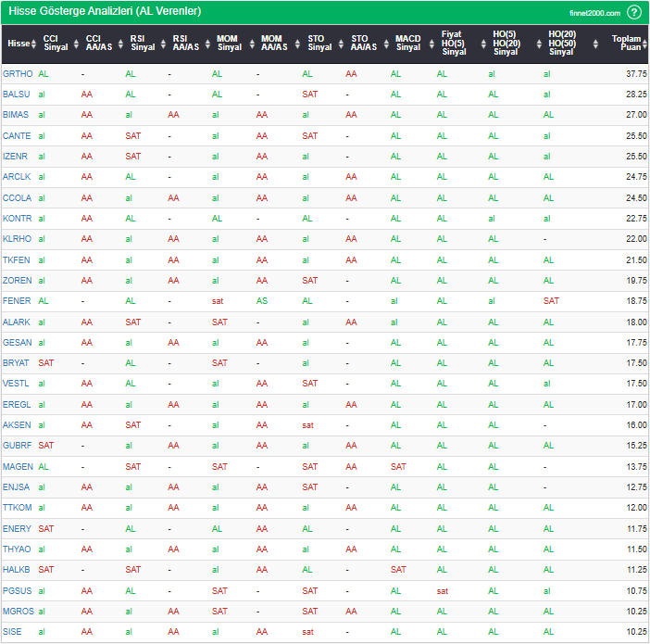Open the EREGL stock link
This screenshot has height=644, width=650.
pyautogui.click(x=17, y=405)
